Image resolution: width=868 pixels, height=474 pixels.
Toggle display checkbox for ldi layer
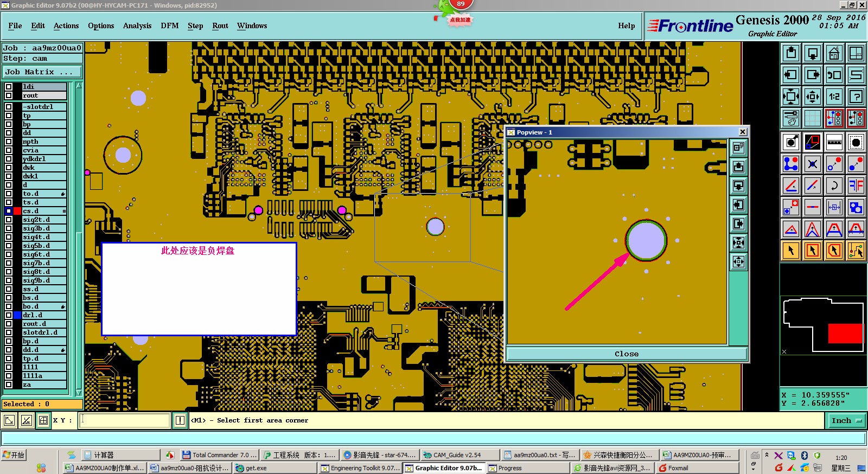(9, 87)
